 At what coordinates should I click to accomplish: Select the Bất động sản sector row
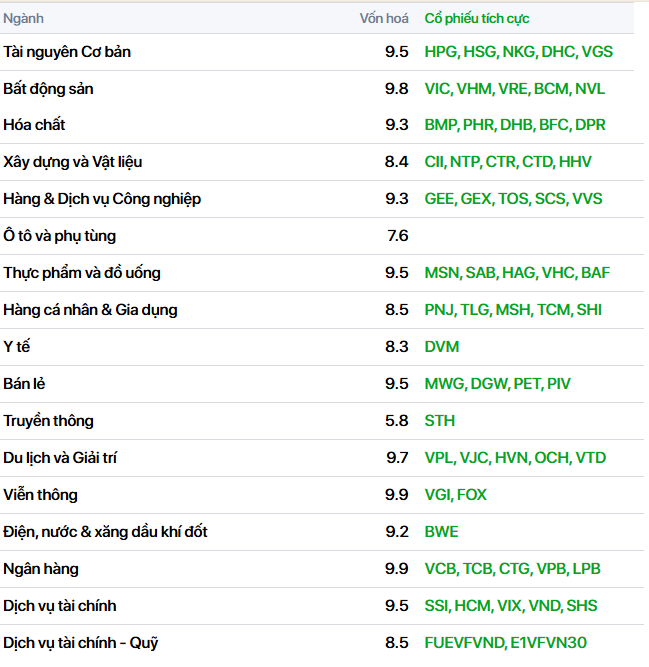point(48,89)
